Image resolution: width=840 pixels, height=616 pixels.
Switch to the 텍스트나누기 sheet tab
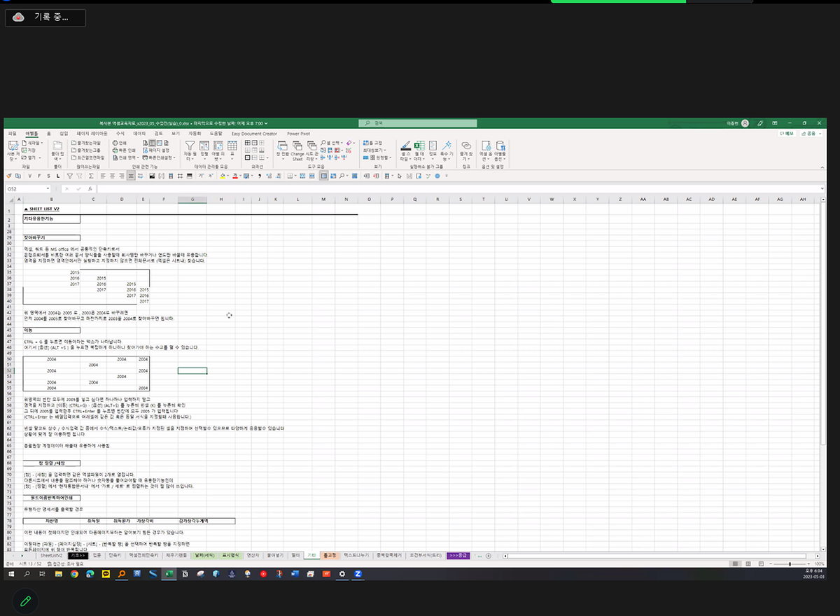pos(357,555)
